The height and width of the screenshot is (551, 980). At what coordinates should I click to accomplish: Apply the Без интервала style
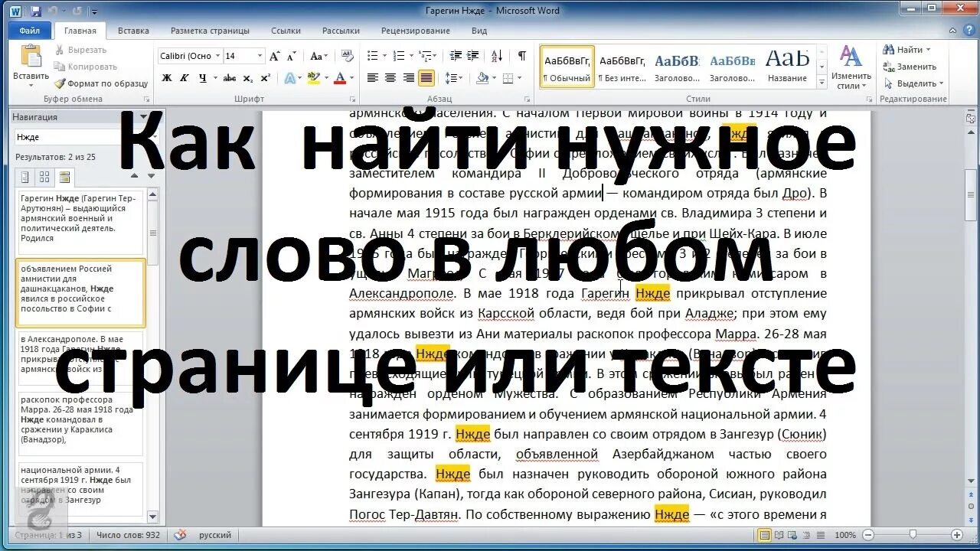click(622, 67)
